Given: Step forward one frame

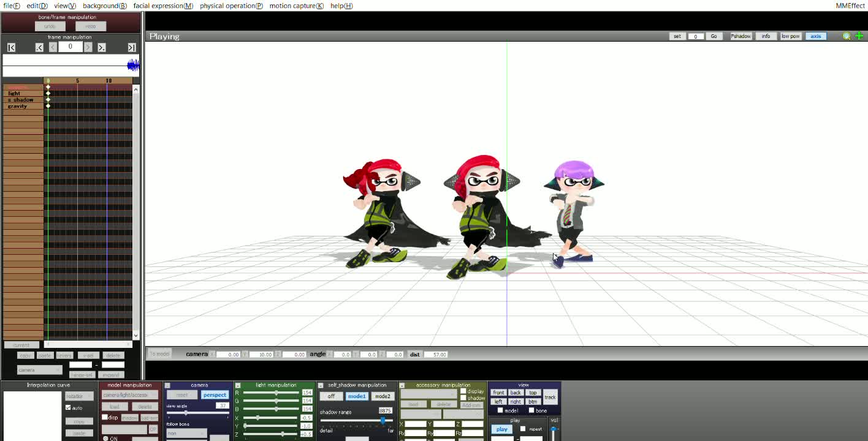Looking at the screenshot, I should pyautogui.click(x=88, y=47).
